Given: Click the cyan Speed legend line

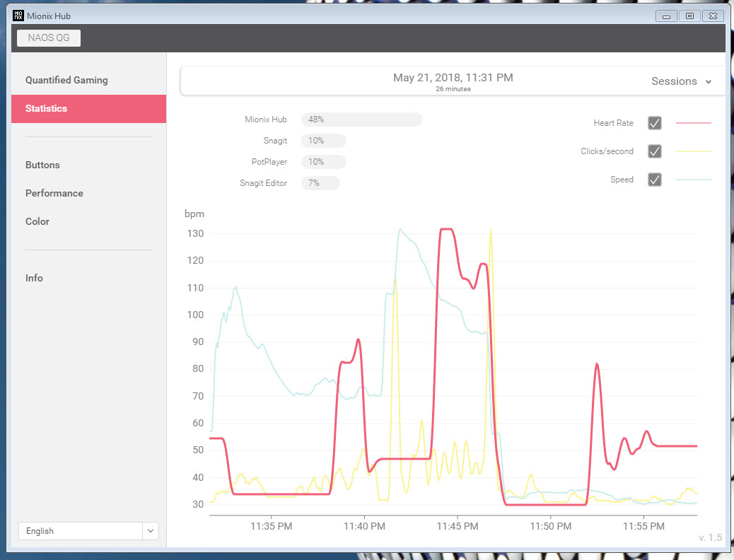Looking at the screenshot, I should click(693, 180).
